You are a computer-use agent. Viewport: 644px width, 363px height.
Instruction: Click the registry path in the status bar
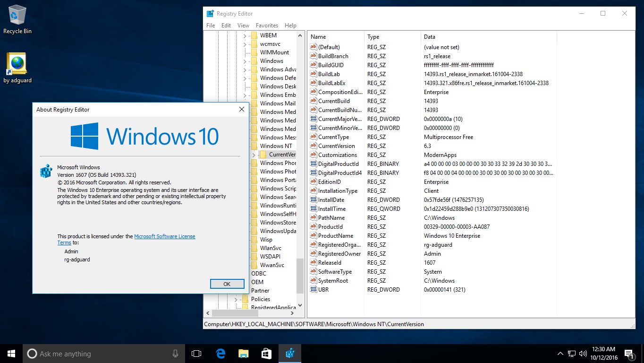pos(314,324)
